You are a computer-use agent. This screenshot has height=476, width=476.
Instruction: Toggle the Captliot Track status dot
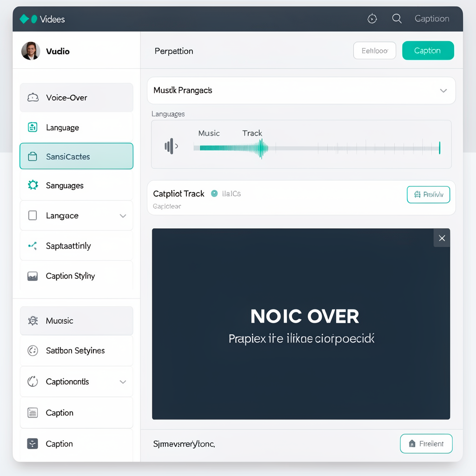click(x=214, y=193)
